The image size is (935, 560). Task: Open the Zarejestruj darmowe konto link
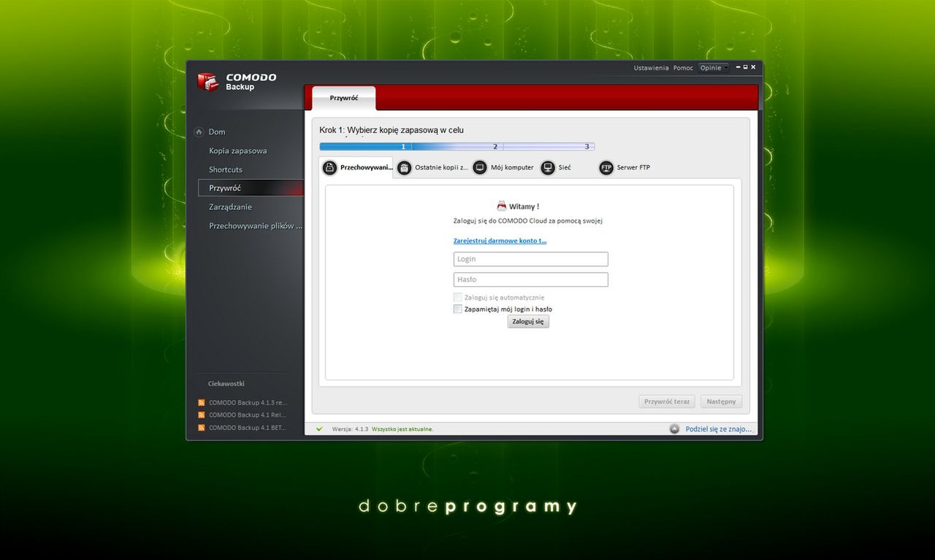click(x=500, y=240)
